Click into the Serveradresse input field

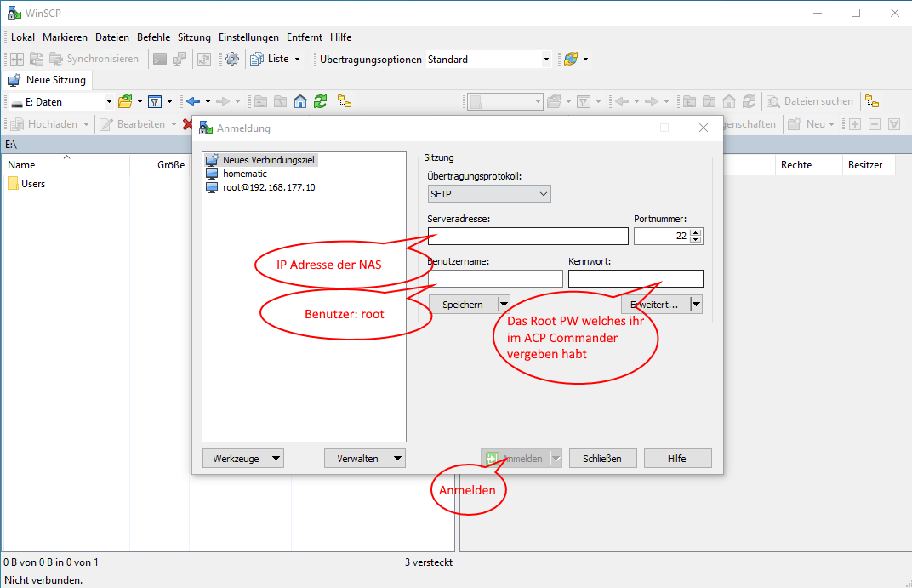527,236
